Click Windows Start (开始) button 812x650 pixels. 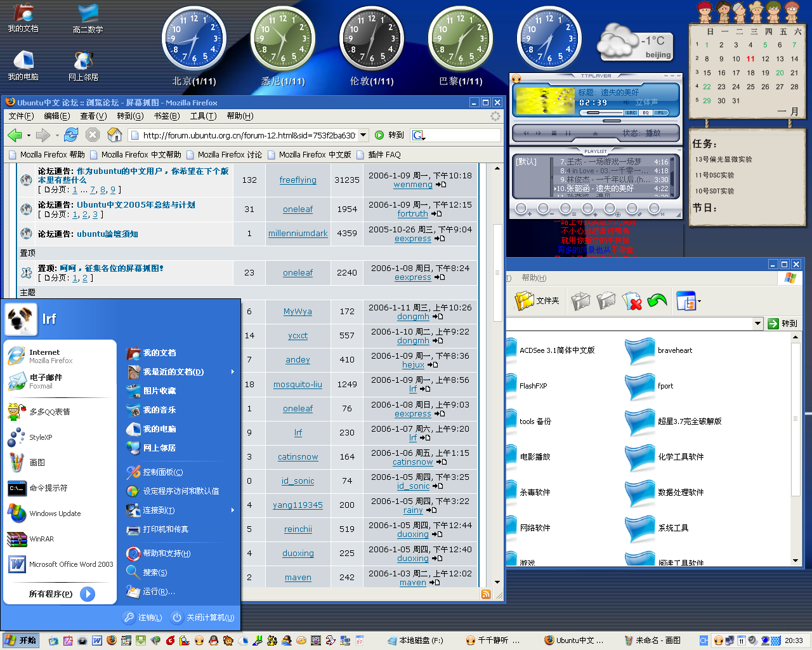(x=20, y=640)
